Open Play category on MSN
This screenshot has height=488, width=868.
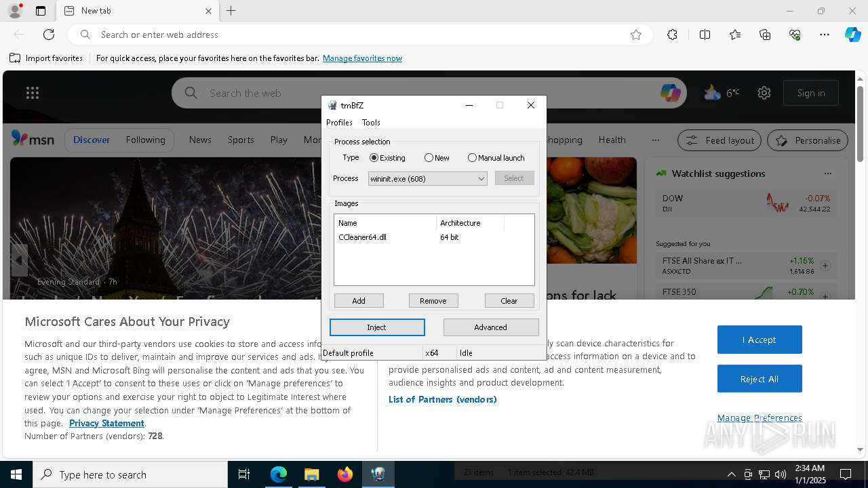click(279, 140)
